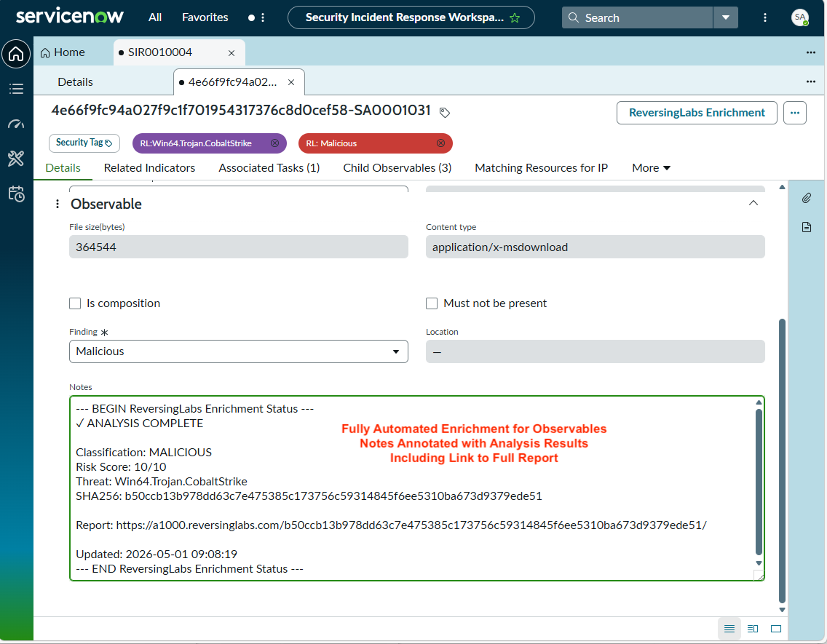The image size is (827, 644).
Task: Expand the search scope dropdown arrow
Action: (x=726, y=18)
